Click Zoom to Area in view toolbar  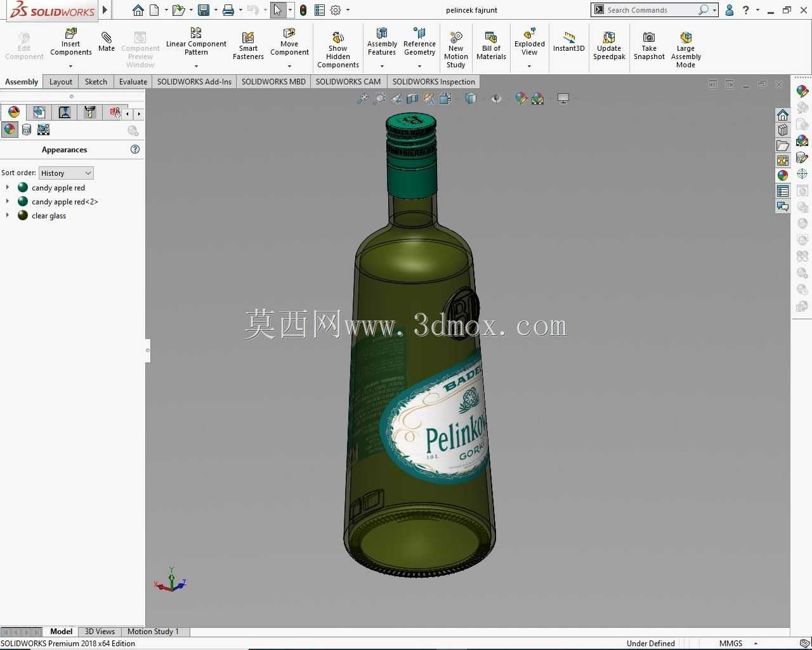click(x=379, y=98)
